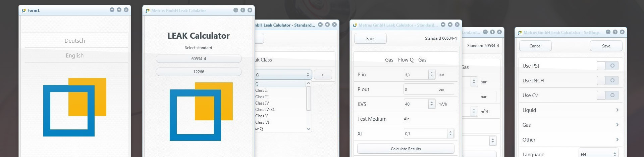Enable the Use INCH switch

point(607,81)
